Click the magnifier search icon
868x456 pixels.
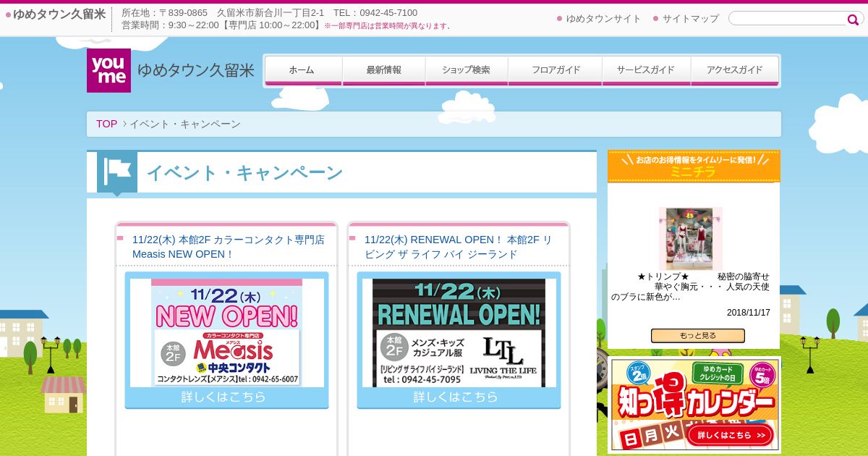point(854,20)
